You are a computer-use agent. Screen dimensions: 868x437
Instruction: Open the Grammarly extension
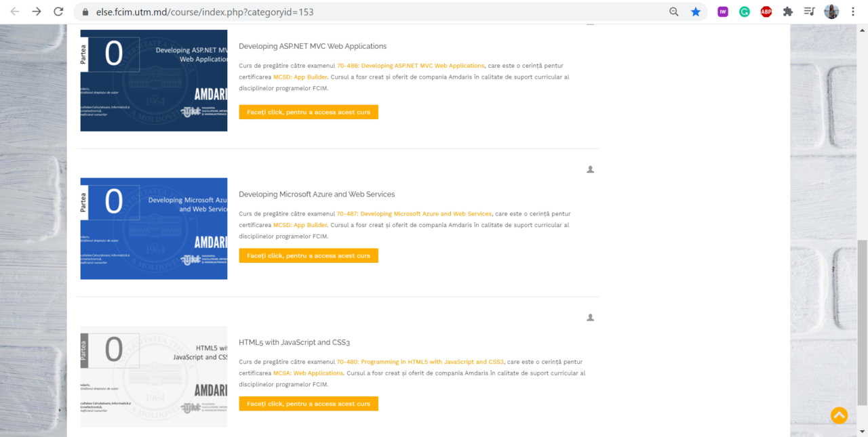(745, 12)
